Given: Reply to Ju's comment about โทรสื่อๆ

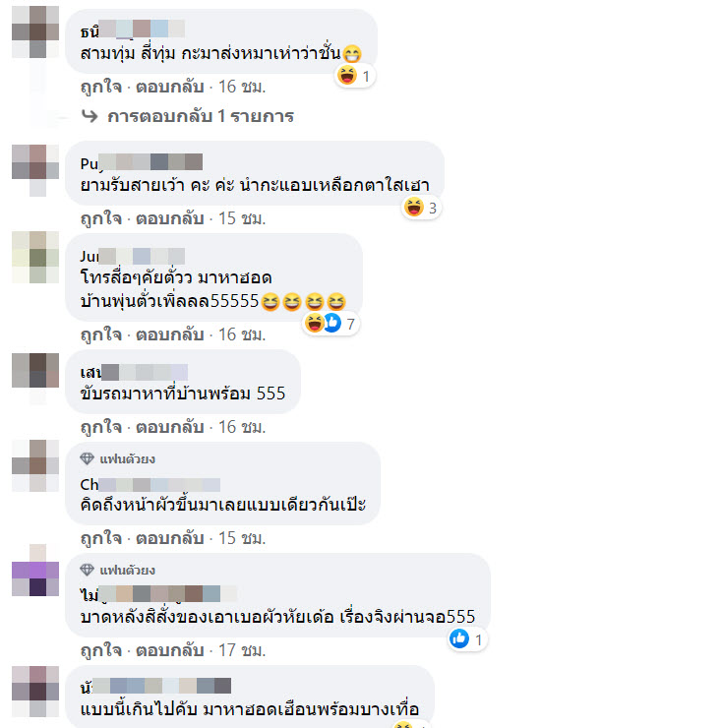Looking at the screenshot, I should click(170, 334).
